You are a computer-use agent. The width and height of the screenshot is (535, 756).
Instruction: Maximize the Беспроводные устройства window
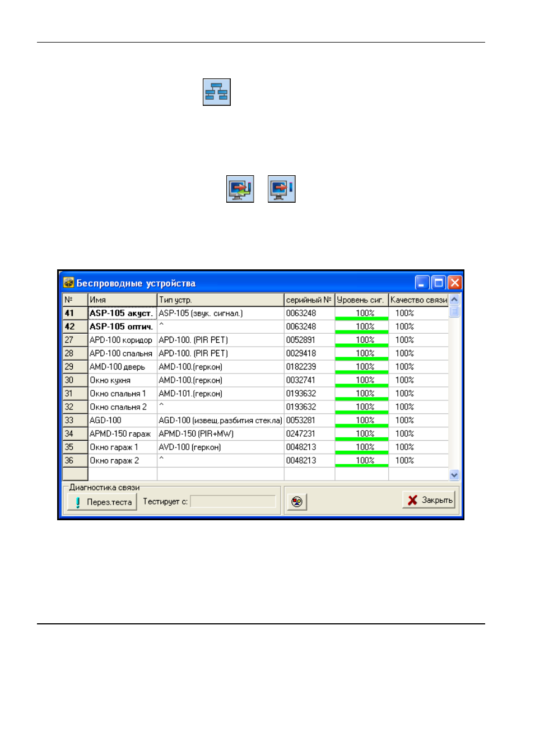(439, 283)
